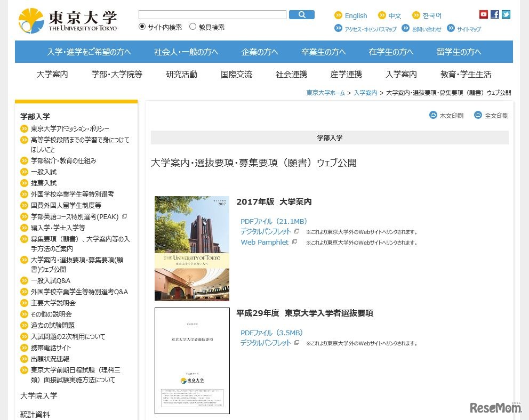This screenshot has width=529, height=420.
Task: Click the 全文印刷 printer icon
Action: click(478, 115)
